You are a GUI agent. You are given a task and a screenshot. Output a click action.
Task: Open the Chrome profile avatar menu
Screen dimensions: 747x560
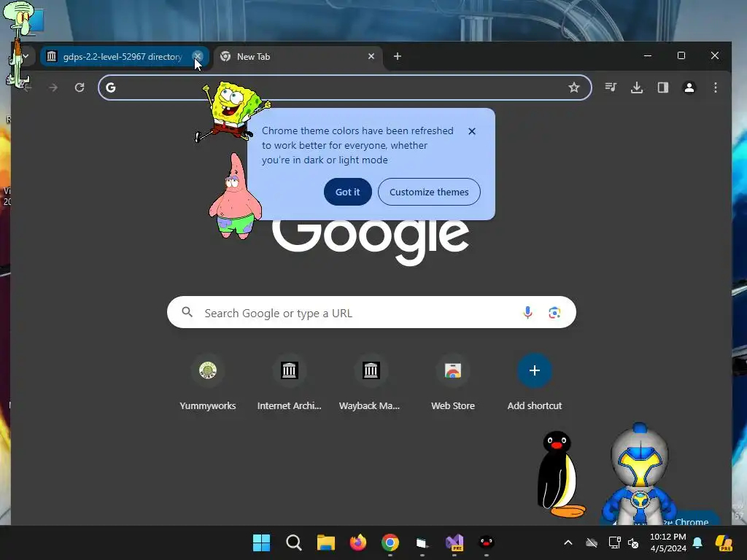(x=689, y=87)
